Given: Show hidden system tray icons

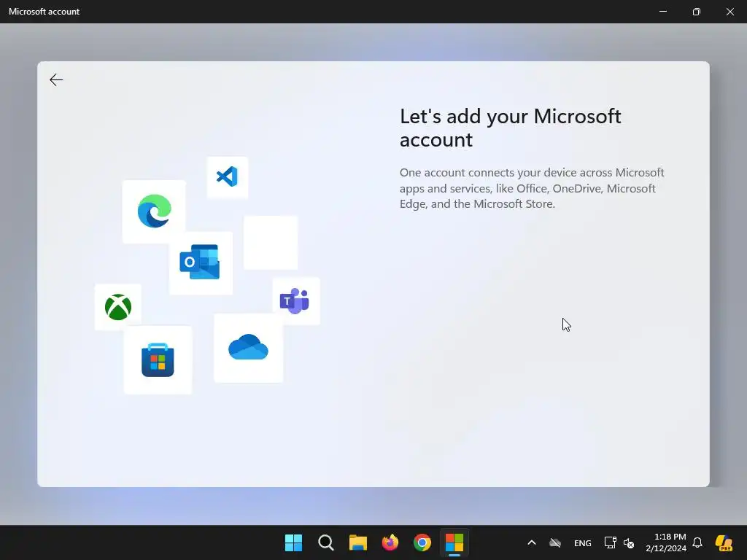Looking at the screenshot, I should (532, 542).
